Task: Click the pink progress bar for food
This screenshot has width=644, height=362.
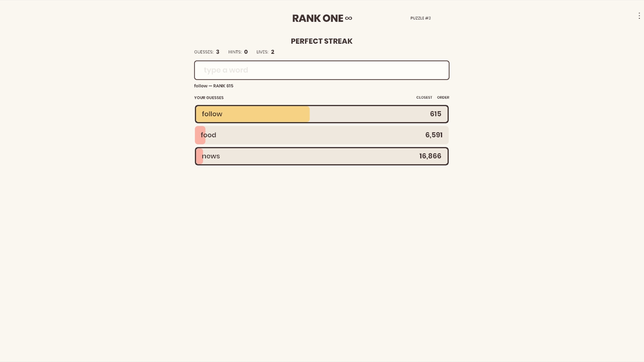Action: pyautogui.click(x=200, y=135)
